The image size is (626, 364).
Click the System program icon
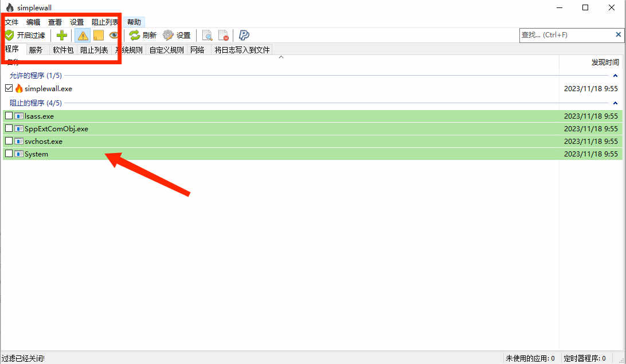19,154
